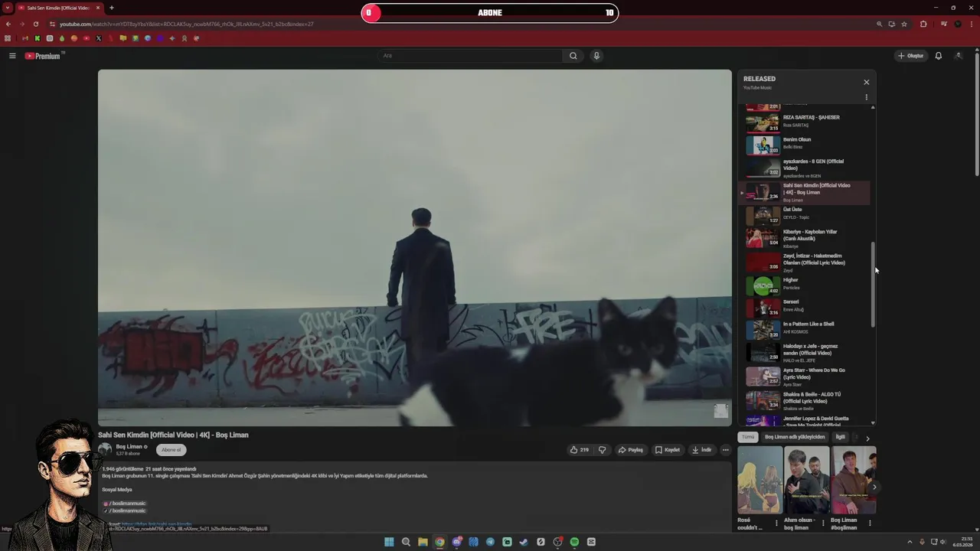
Task: Click the playlist panel scrollbar thumb
Action: click(x=873, y=285)
